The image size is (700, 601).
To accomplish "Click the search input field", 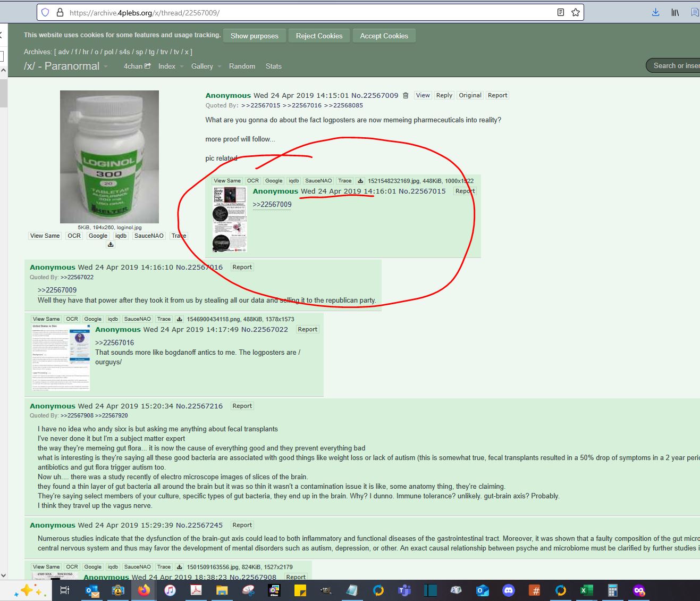I will (x=674, y=65).
